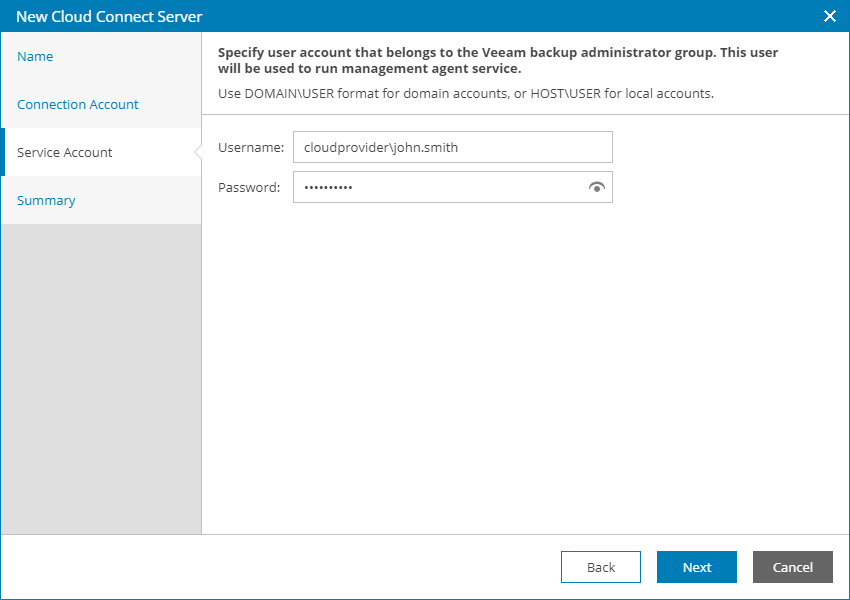Click the empty gray sidebar below Summary
This screenshot has width=850, height=600.
100,380
